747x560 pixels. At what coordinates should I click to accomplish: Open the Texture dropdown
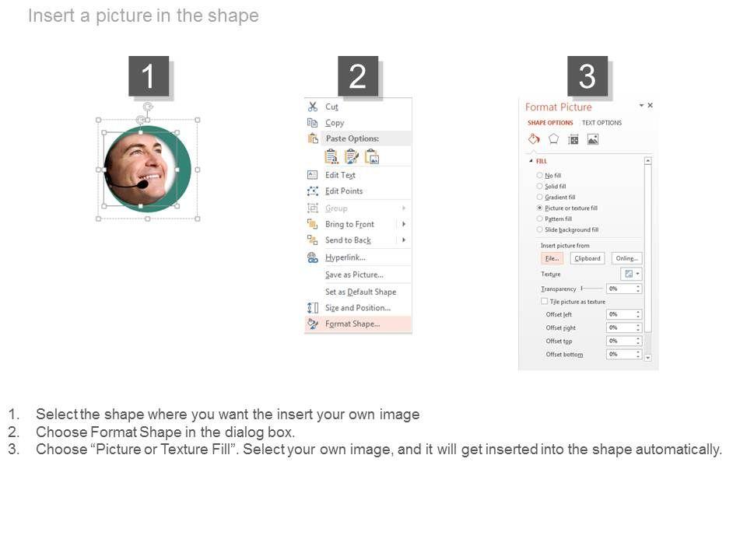click(x=631, y=274)
